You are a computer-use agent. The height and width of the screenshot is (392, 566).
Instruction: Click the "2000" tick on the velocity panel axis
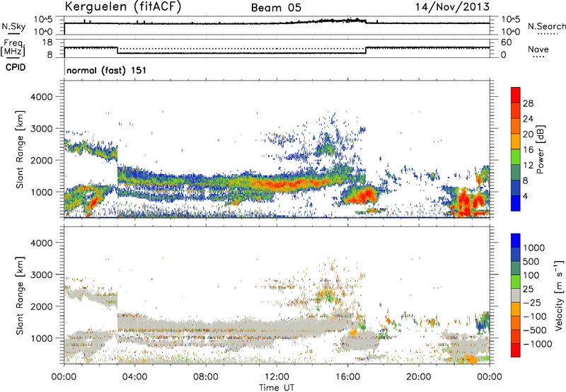(x=41, y=306)
